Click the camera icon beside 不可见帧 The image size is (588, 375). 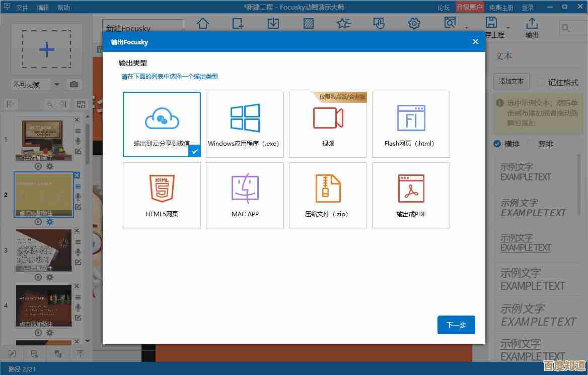[74, 85]
